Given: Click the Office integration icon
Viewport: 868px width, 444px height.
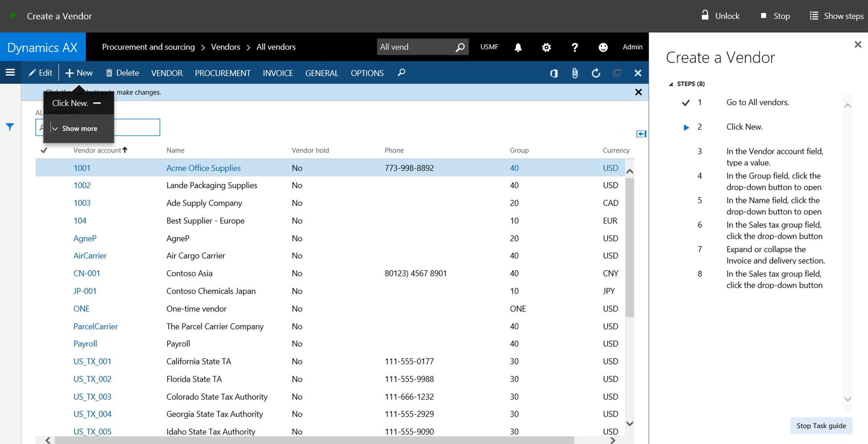Looking at the screenshot, I should (x=554, y=73).
